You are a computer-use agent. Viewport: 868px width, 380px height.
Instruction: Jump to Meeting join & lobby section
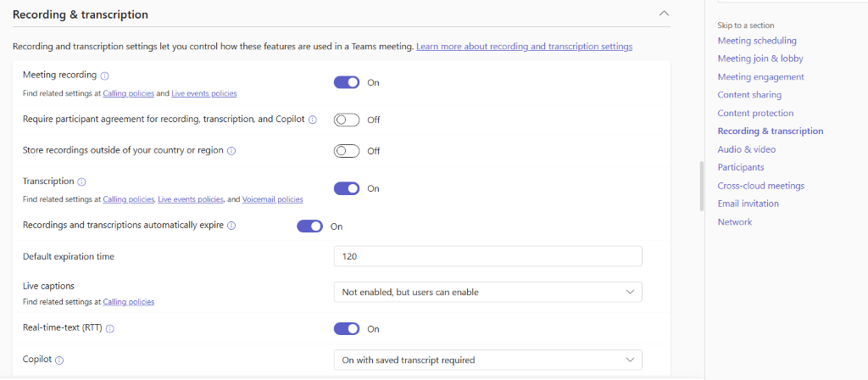[x=760, y=59]
